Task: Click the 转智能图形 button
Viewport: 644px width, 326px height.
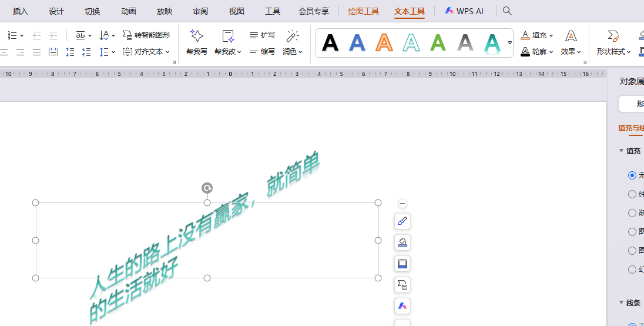Action: (146, 35)
